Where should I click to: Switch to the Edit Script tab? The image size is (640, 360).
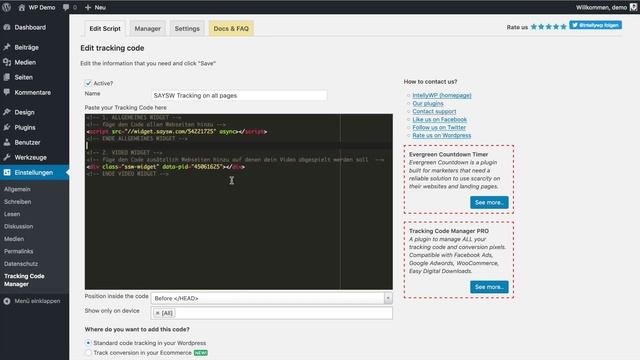(x=105, y=29)
